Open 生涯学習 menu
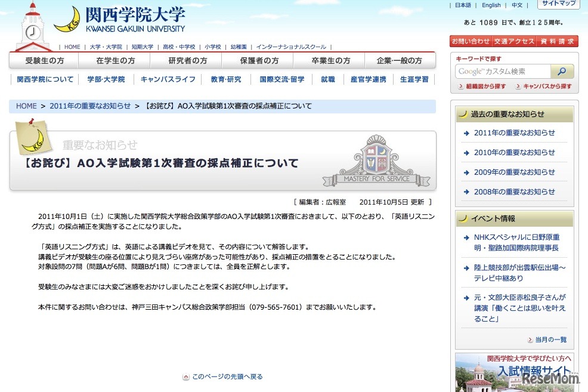This screenshot has height=392, width=588. pyautogui.click(x=414, y=79)
